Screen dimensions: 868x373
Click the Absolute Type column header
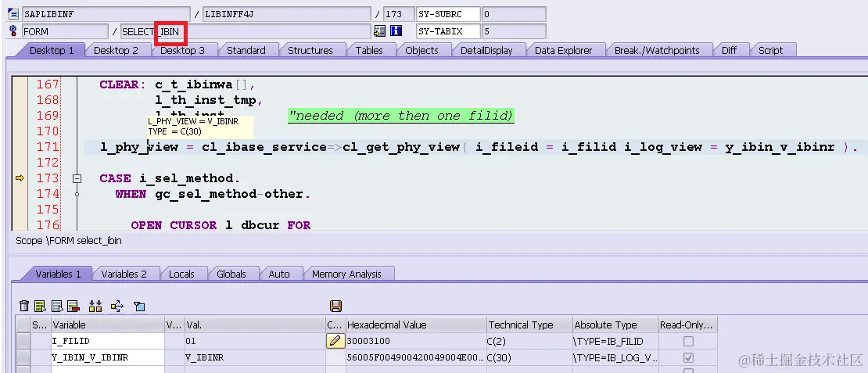tap(615, 325)
